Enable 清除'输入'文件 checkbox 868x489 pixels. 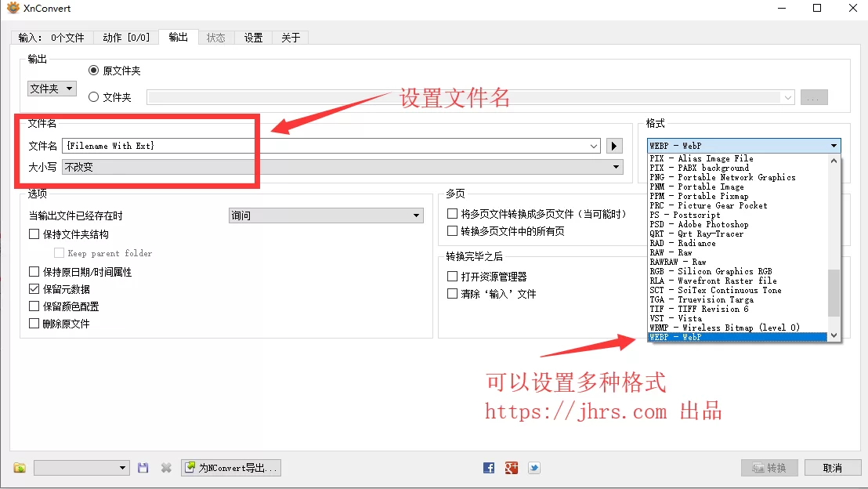coord(452,294)
